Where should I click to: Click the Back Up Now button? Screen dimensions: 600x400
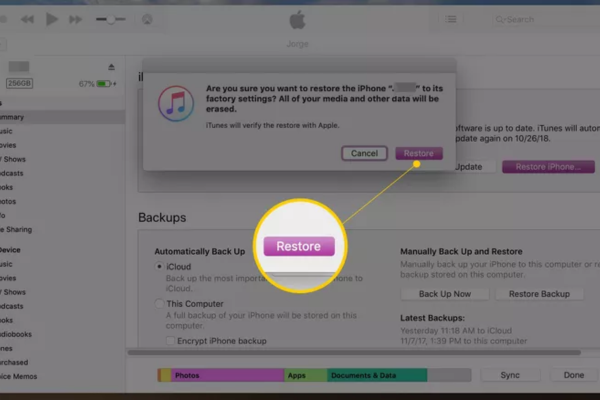[x=445, y=294]
